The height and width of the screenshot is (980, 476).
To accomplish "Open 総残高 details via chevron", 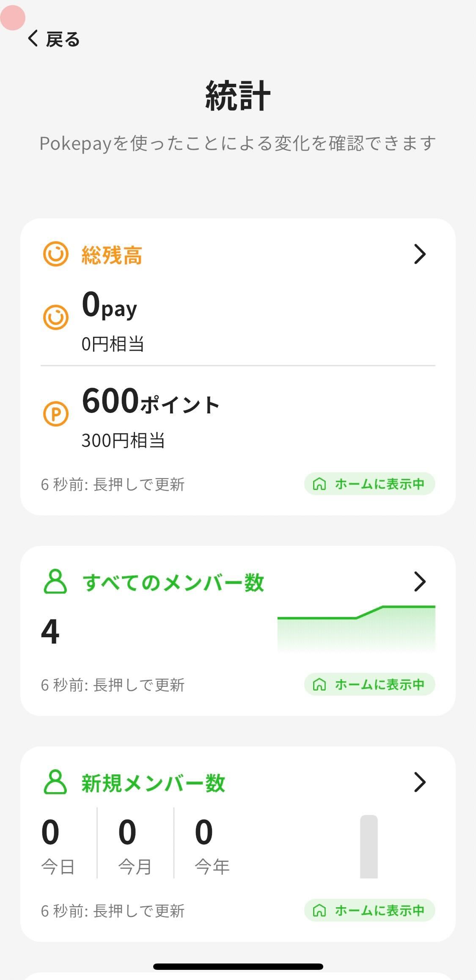I will click(x=419, y=254).
